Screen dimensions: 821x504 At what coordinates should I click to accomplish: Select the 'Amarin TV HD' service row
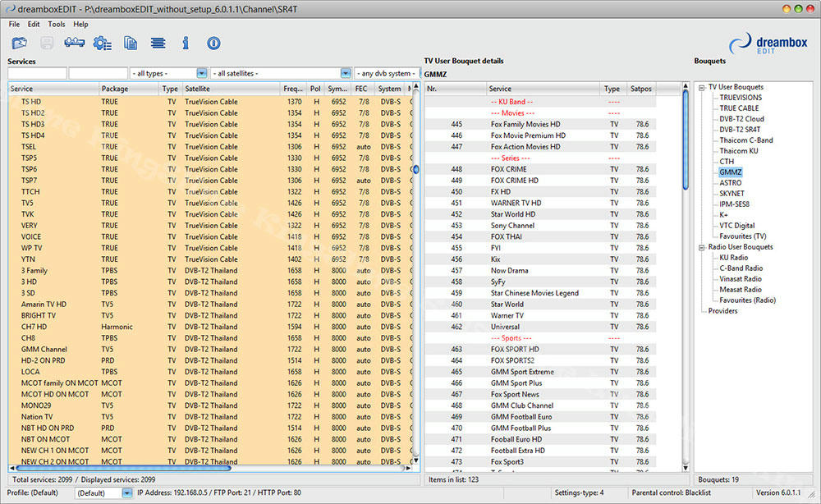click(x=210, y=304)
